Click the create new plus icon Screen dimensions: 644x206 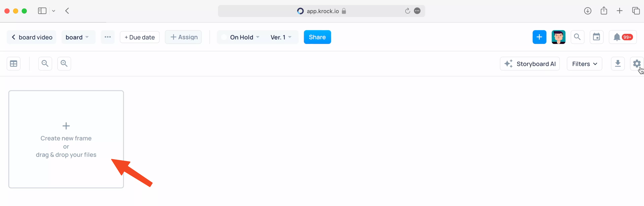pyautogui.click(x=66, y=126)
